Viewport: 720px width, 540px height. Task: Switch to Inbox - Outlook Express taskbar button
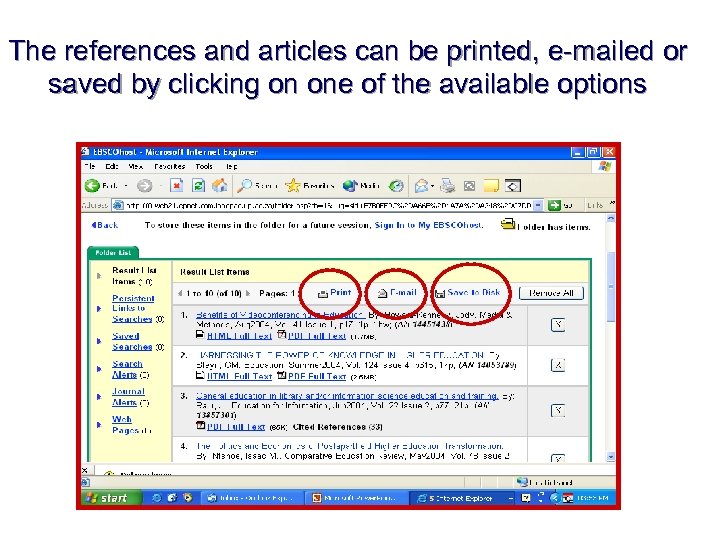(x=253, y=498)
